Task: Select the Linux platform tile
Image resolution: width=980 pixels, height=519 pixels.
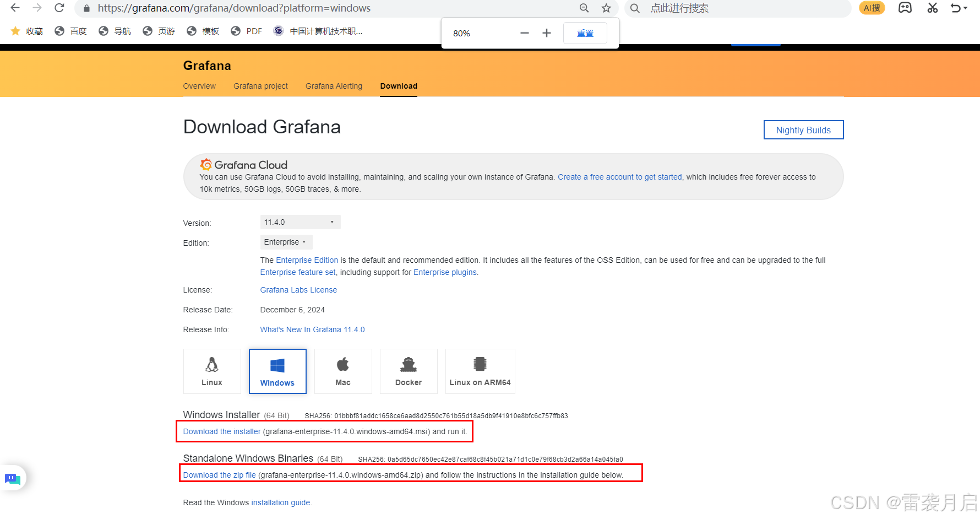Action: coord(212,371)
